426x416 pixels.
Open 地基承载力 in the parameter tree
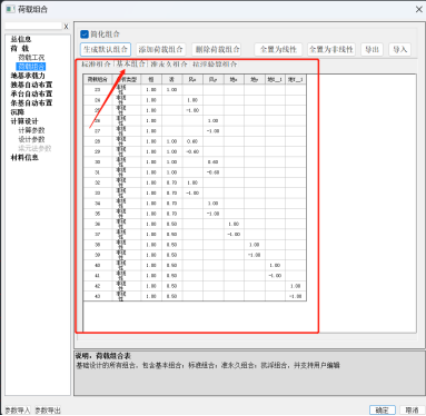click(x=28, y=76)
